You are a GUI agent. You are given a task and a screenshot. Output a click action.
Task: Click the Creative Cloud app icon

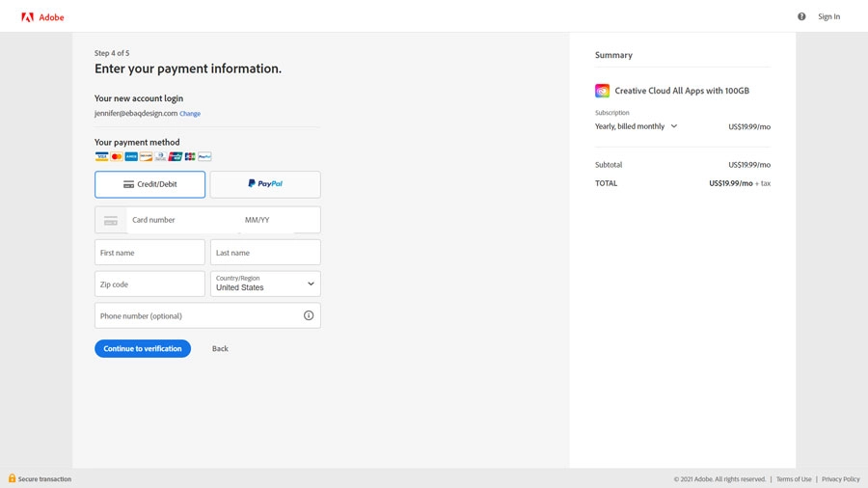[x=602, y=91]
